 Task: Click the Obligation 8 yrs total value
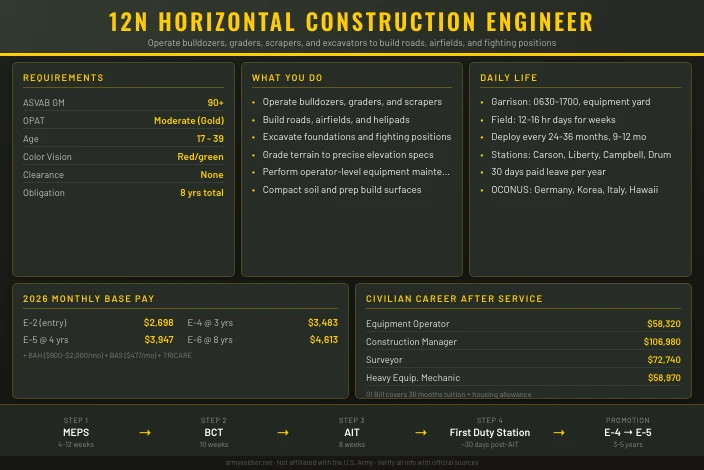[202, 193]
